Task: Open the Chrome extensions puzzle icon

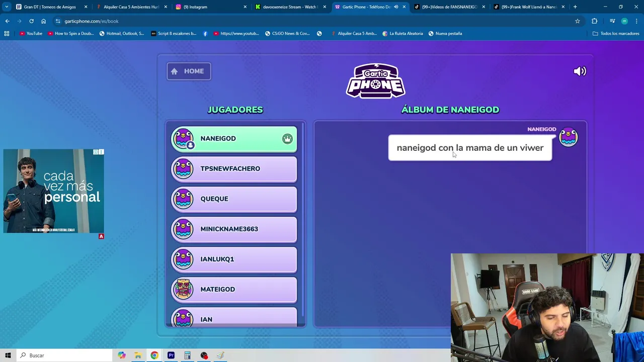Action: pos(595,21)
